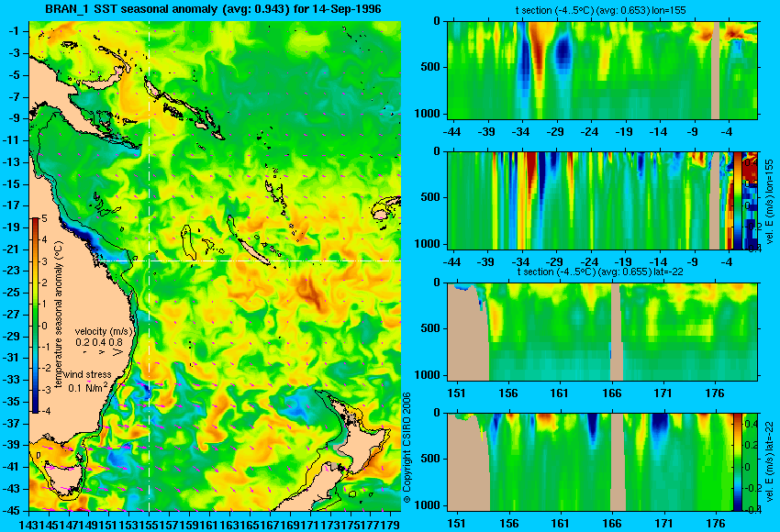
Task: Click the -33 latitude tick label
Action: point(12,380)
